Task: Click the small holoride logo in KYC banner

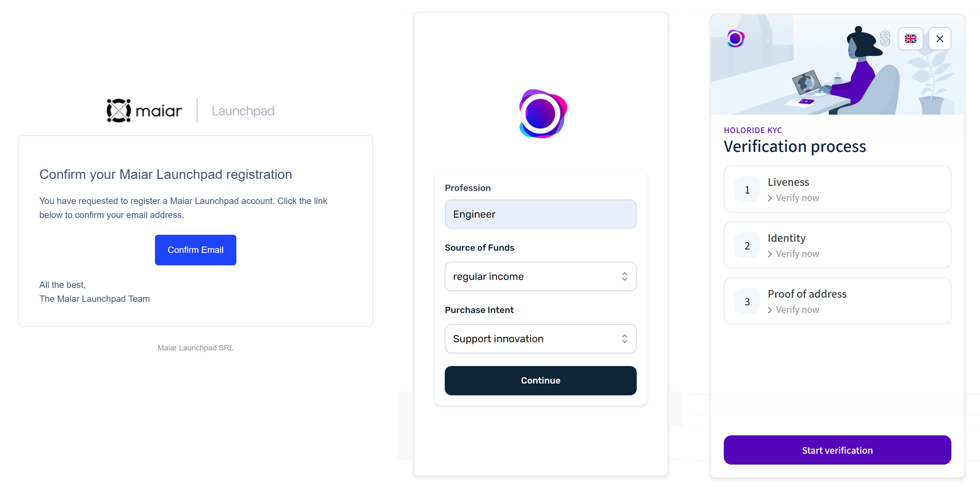Action: [735, 38]
